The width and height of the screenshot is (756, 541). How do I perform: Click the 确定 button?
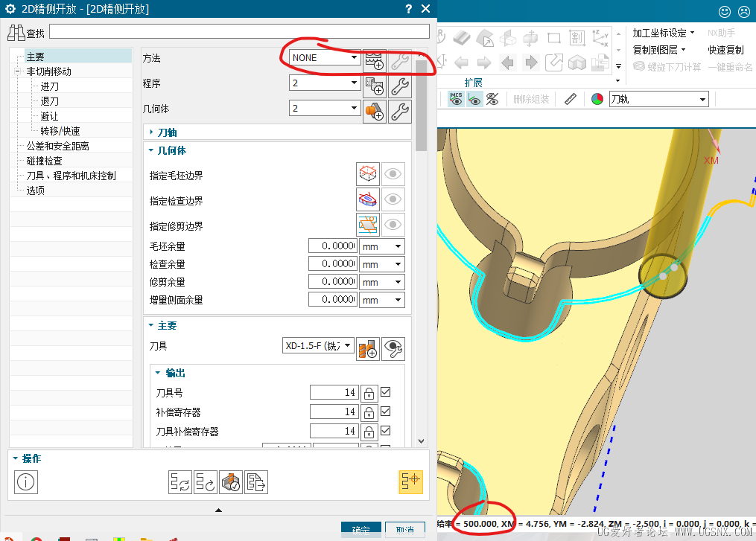(360, 530)
